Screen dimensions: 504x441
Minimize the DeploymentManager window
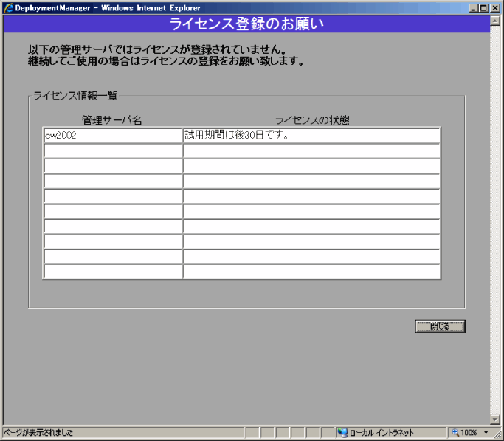coord(473,8)
